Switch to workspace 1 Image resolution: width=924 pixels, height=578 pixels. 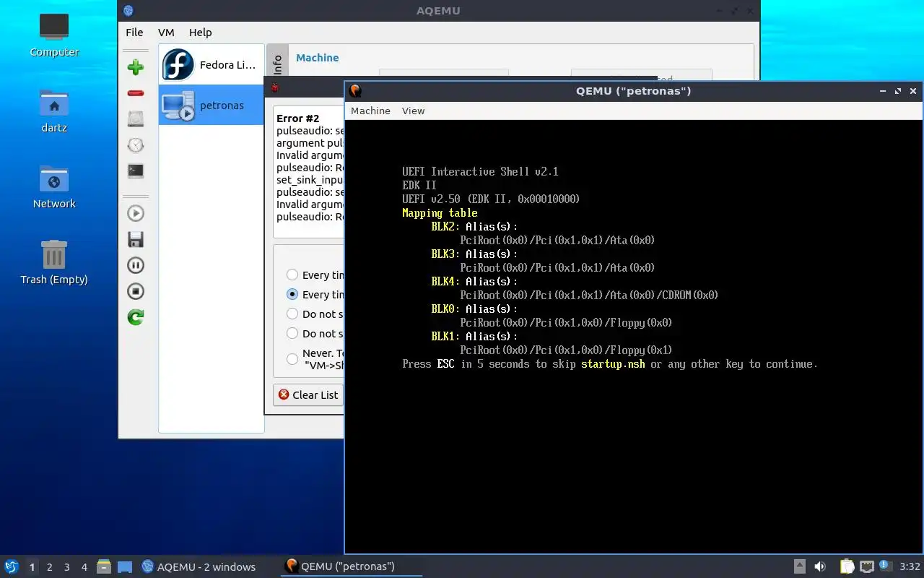tap(32, 567)
